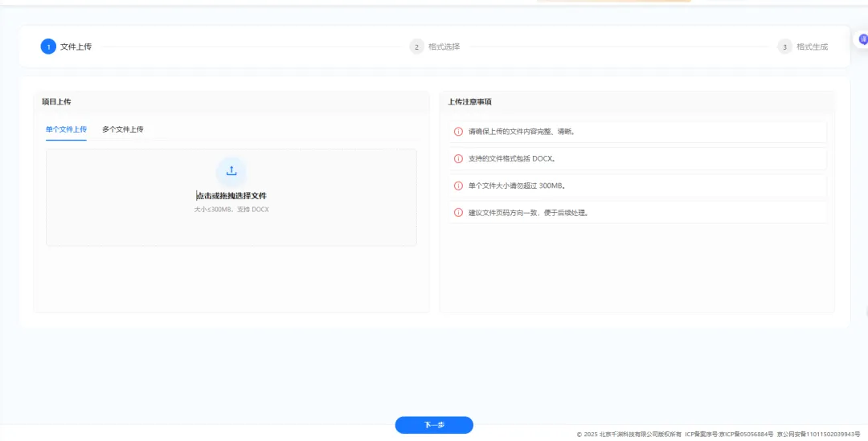Click info icon beside 支持的文件格式包括 DOCX

pyautogui.click(x=458, y=159)
